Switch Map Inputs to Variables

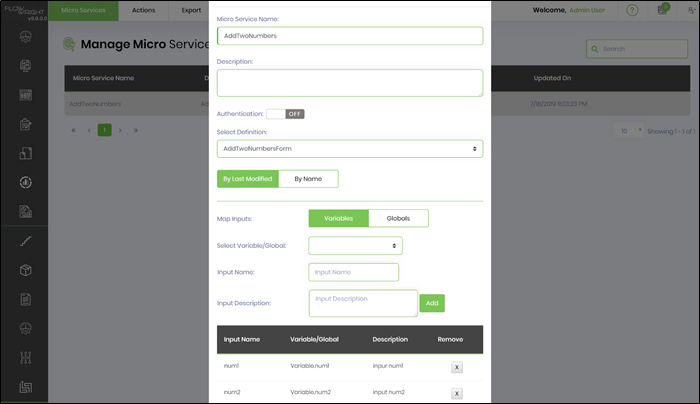point(338,218)
